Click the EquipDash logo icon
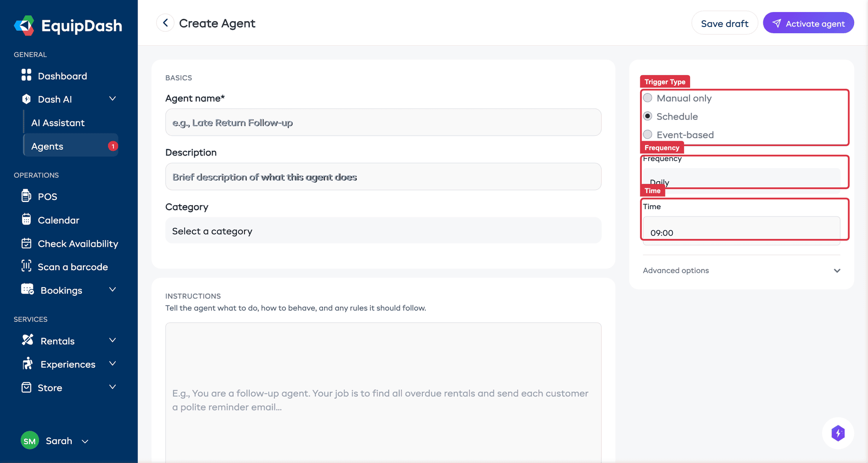868x463 pixels. (x=24, y=26)
